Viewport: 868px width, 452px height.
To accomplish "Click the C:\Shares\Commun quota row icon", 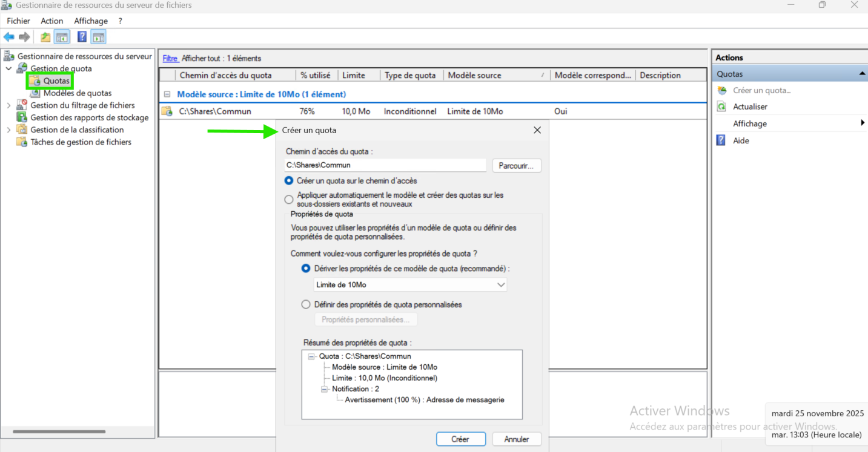I will 167,111.
